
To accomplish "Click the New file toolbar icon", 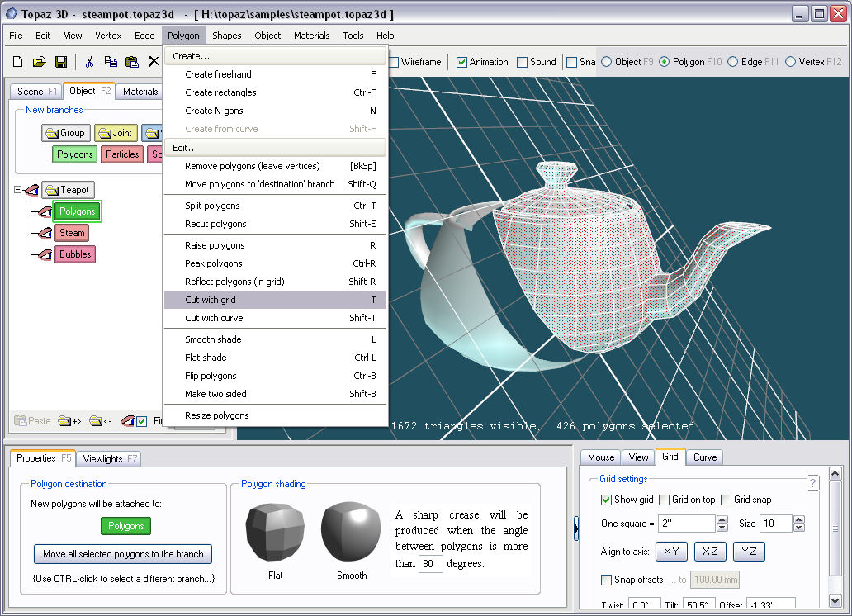I will pyautogui.click(x=17, y=62).
